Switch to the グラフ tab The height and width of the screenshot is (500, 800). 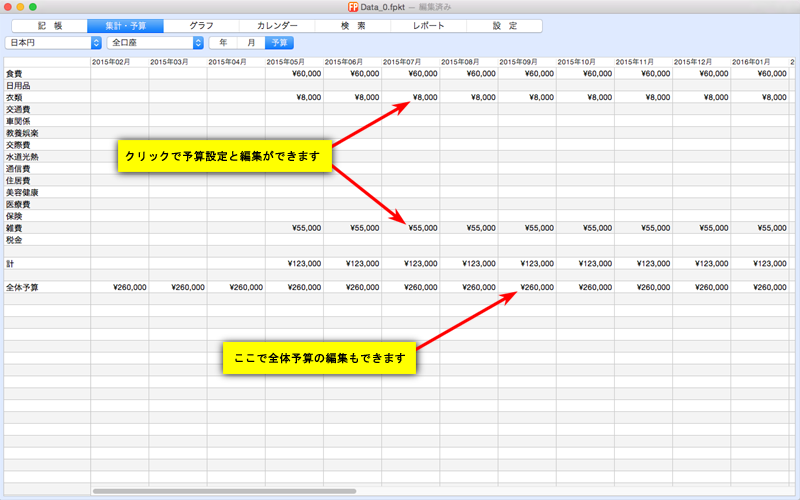[x=201, y=25]
